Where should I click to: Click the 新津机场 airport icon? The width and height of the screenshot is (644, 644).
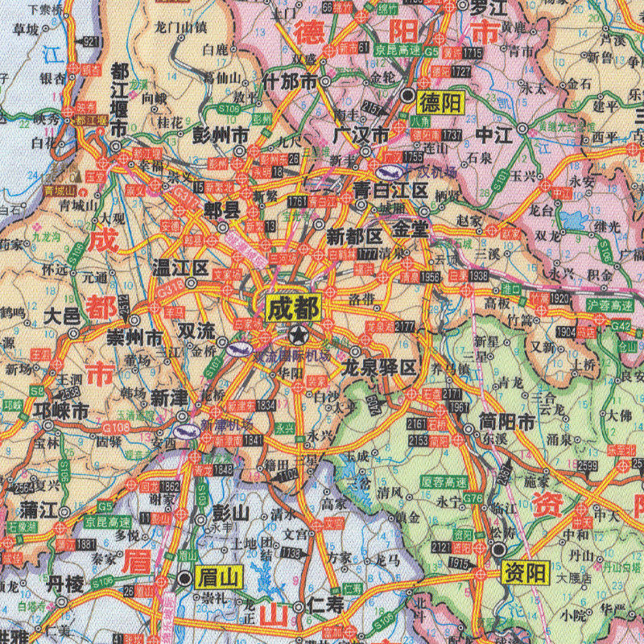coord(186,431)
